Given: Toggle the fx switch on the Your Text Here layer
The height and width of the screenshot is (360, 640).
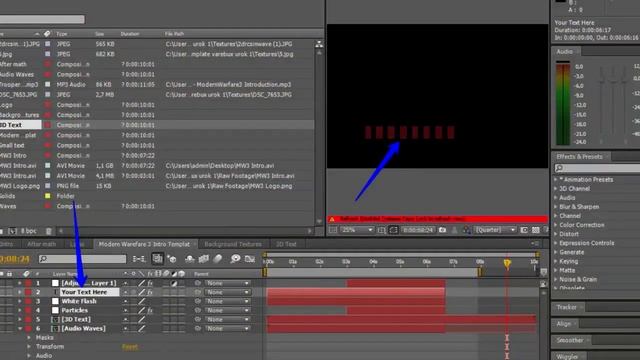Looking at the screenshot, I should pyautogui.click(x=150, y=292).
